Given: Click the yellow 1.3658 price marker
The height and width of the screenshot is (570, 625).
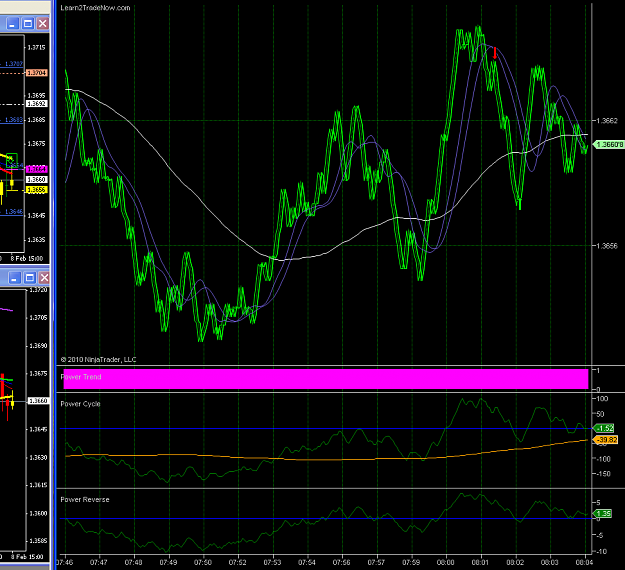Looking at the screenshot, I should coord(37,190).
